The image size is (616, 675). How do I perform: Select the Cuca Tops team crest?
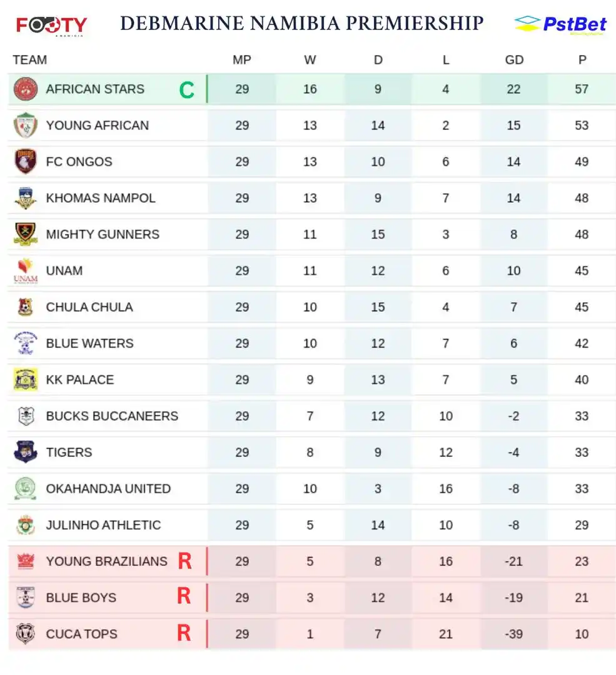[26, 634]
